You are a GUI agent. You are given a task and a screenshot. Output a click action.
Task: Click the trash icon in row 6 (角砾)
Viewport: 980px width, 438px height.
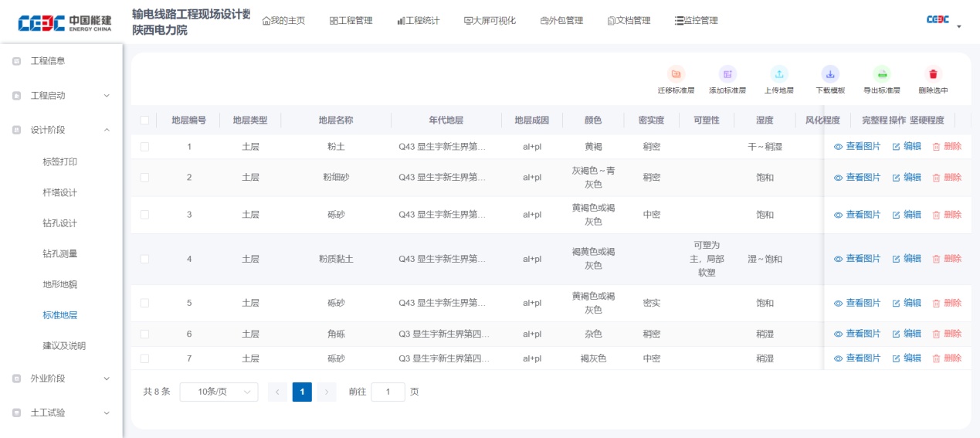click(x=937, y=334)
